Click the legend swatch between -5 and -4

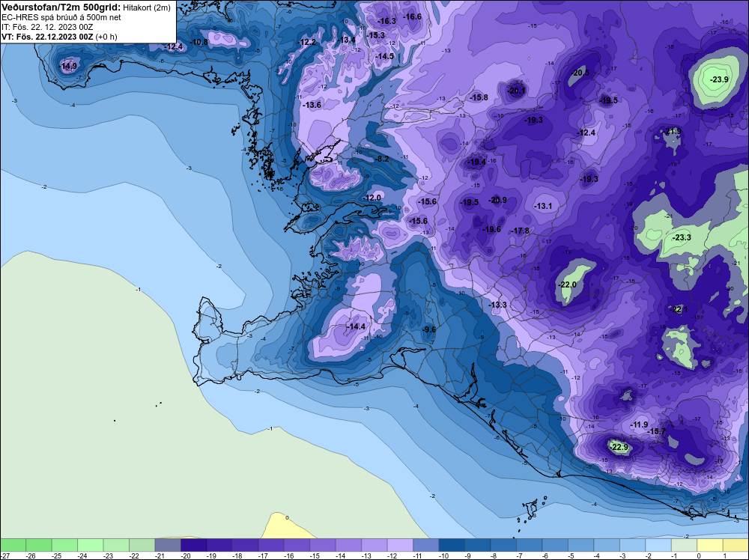(x=580, y=545)
